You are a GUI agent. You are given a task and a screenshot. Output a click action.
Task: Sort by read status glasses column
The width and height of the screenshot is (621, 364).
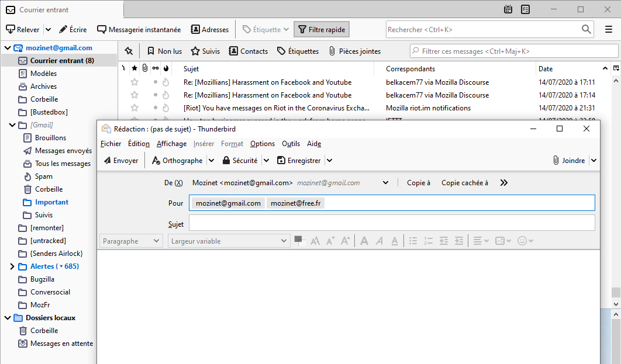156,68
